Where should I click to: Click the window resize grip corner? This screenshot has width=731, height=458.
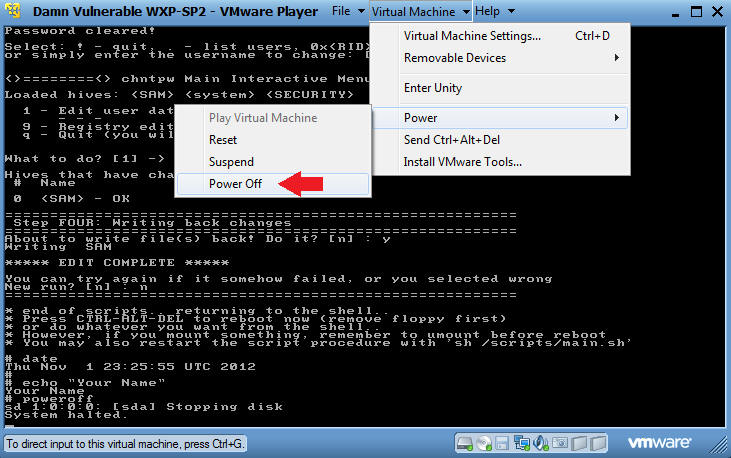[719, 446]
